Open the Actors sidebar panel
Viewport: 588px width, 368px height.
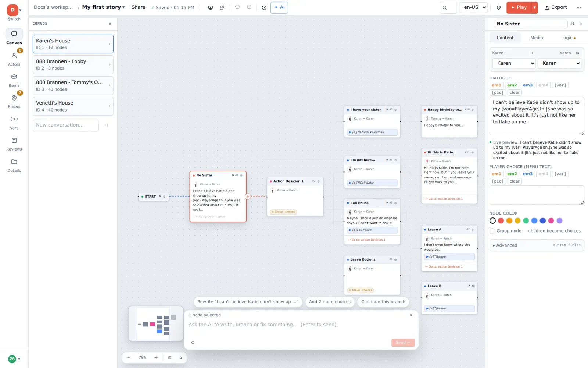14,59
